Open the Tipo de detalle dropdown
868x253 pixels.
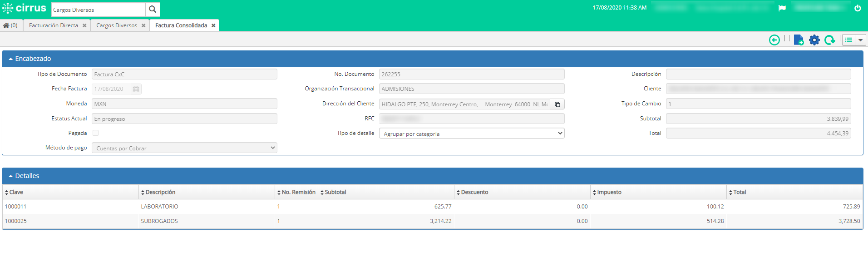coord(471,134)
